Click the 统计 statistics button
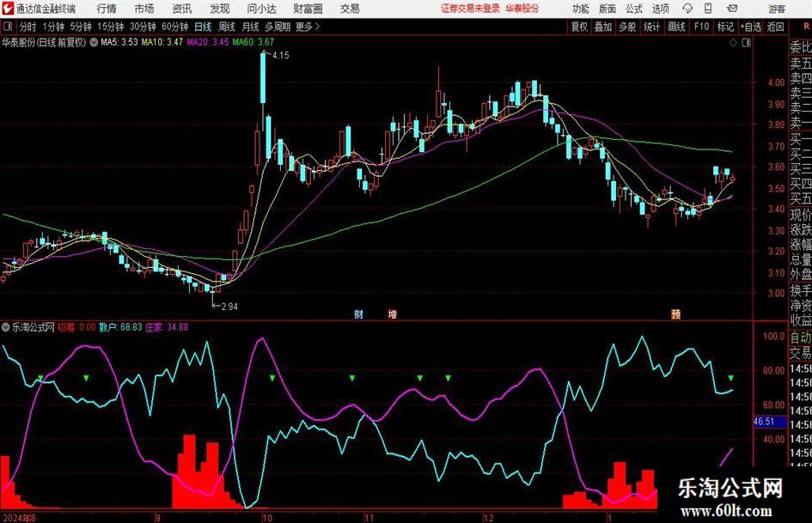 pos(651,27)
